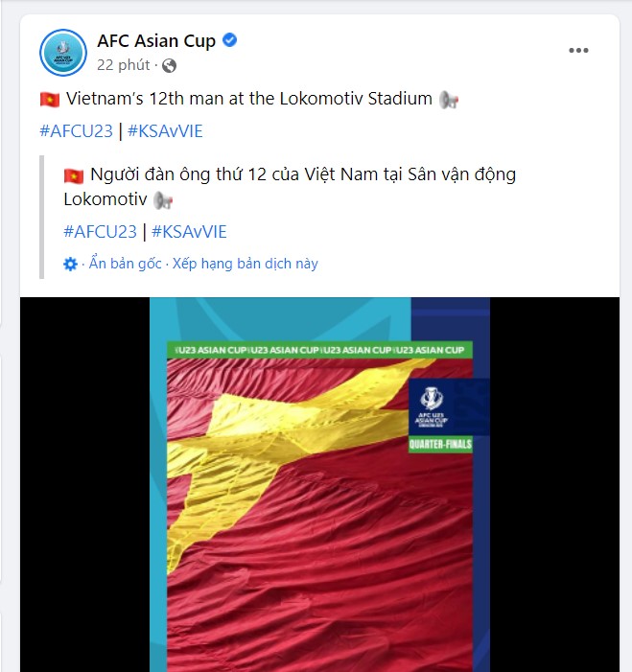Click the QUARTER-FINALS green badge
Screen dimensions: 632x672
tap(440, 444)
